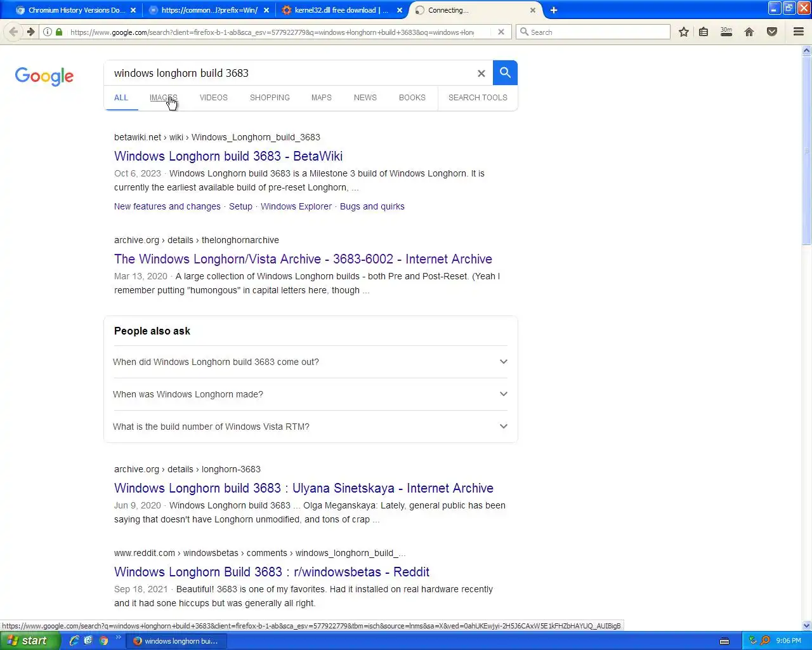The image size is (812, 650).
Task: Click the orange magnifier tray icon
Action: pos(765,640)
